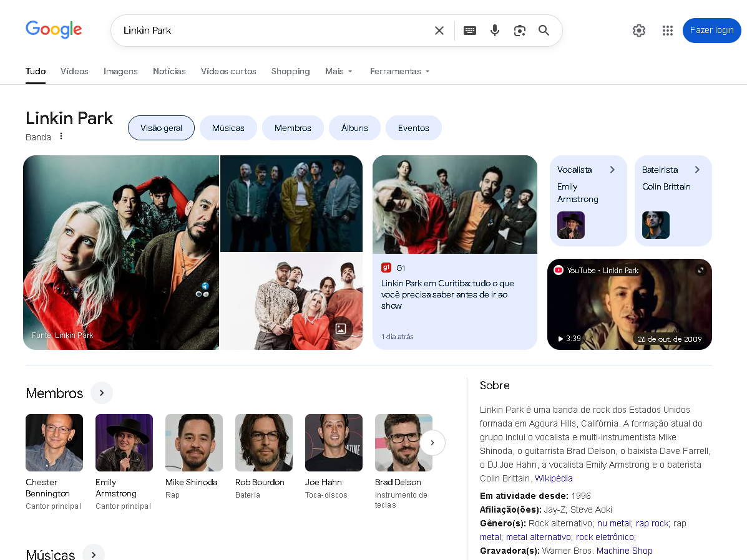This screenshot has height=560, width=747.
Task: Open the Machine Shop label link
Action: click(x=624, y=551)
